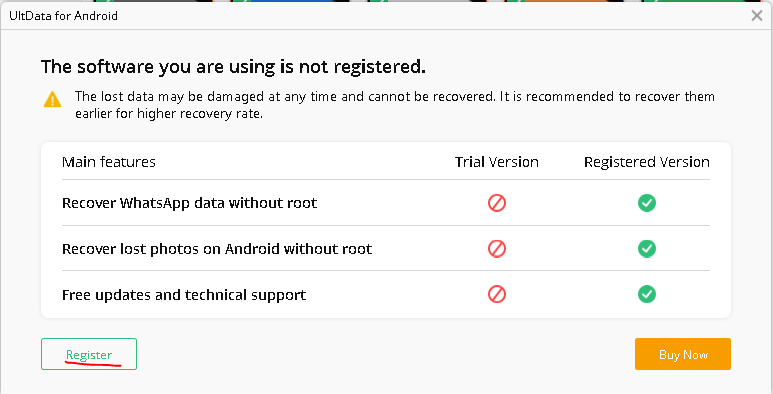Click the Registered Version column header
The height and width of the screenshot is (394, 773).
point(647,162)
